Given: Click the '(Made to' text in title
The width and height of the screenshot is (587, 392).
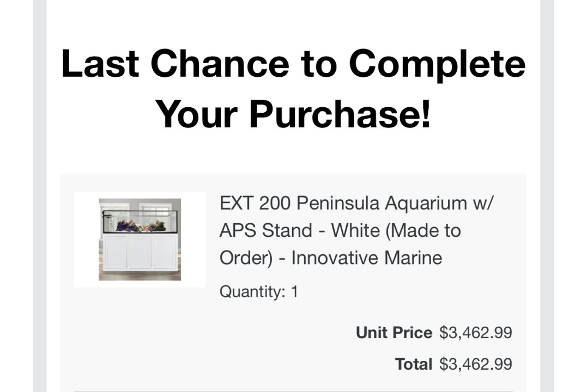Looking at the screenshot, I should pos(423,230).
